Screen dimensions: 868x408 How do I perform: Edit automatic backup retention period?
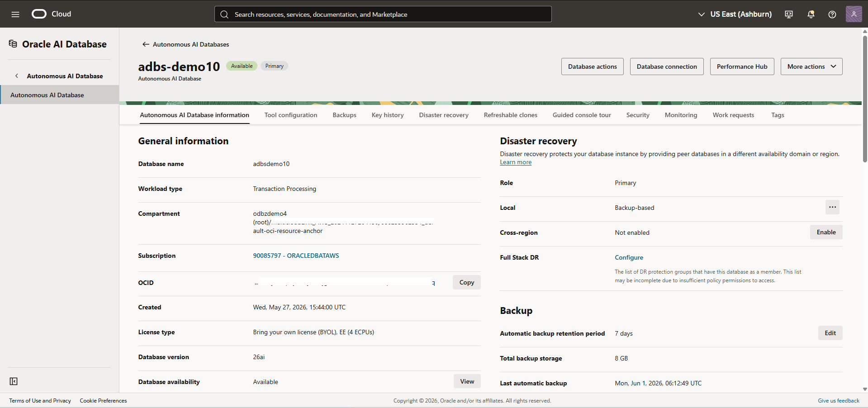(830, 333)
